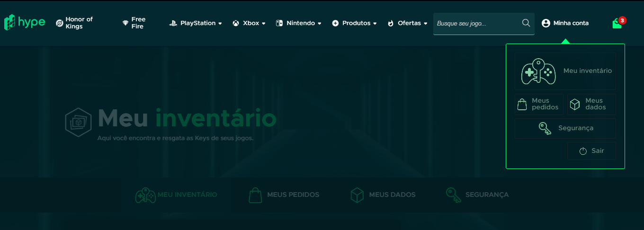Click the Honor of Kings icon
The image size is (644, 230).
coord(59,23)
